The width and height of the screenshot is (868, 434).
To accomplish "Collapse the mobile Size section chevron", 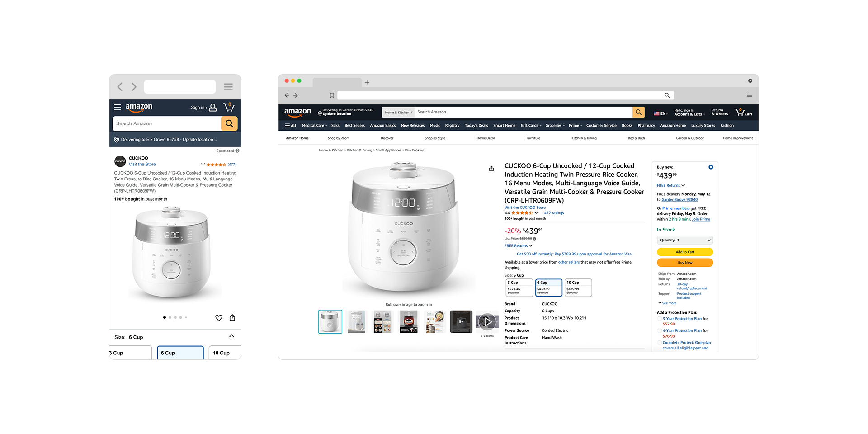I will (231, 336).
